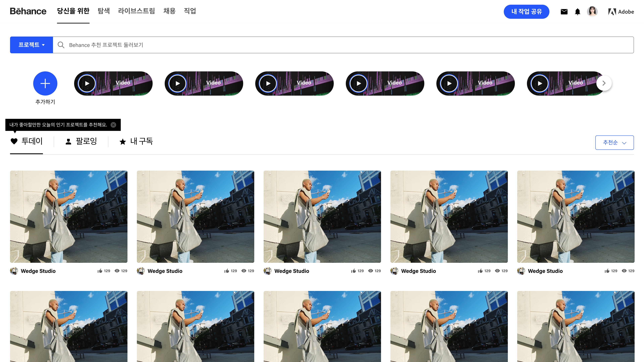The width and height of the screenshot is (644, 362).
Task: Click the Behance 추천 프로젝트 둘러보기 search field
Action: point(200,45)
